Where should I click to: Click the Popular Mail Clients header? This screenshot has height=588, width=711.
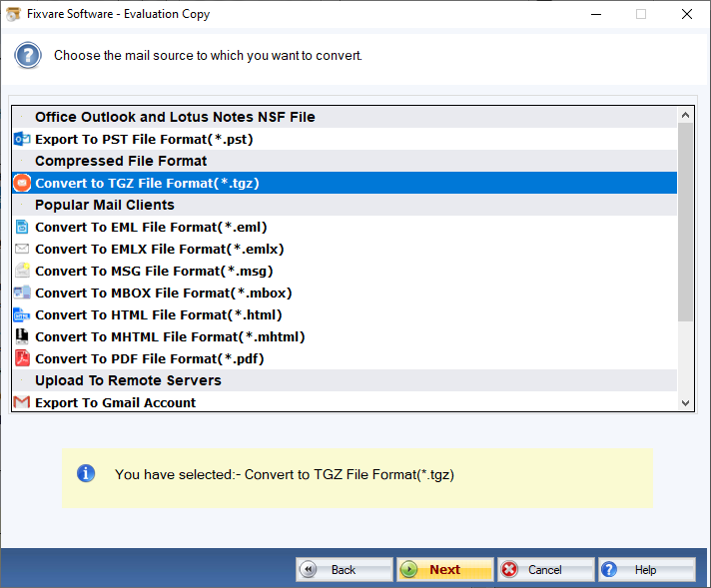click(x=345, y=205)
